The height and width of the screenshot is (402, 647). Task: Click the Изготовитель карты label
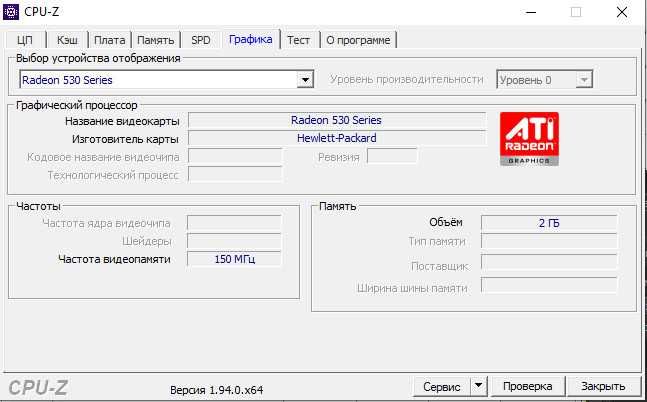coord(125,139)
